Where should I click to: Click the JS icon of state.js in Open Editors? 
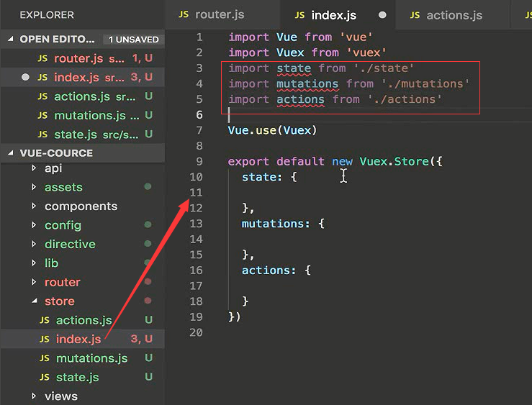point(44,135)
